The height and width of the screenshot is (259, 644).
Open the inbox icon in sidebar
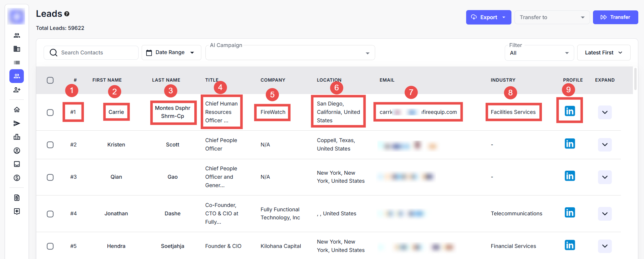click(17, 164)
